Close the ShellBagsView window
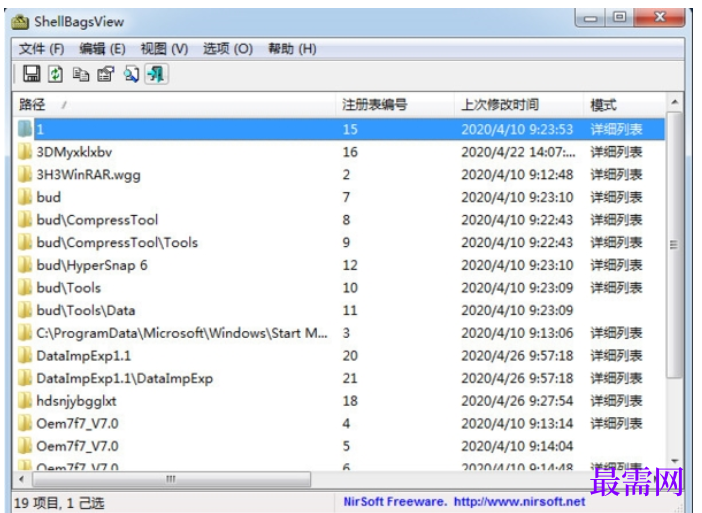The height and width of the screenshot is (513, 702). pos(659,17)
